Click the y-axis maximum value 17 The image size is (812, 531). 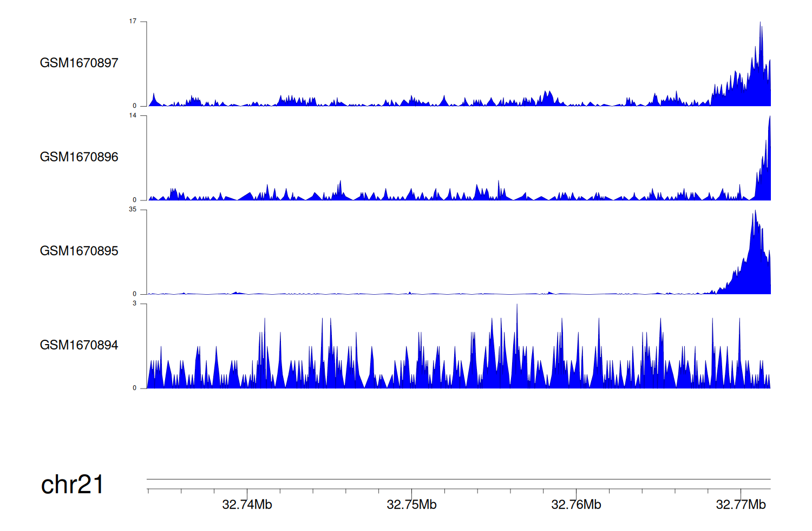pos(133,22)
